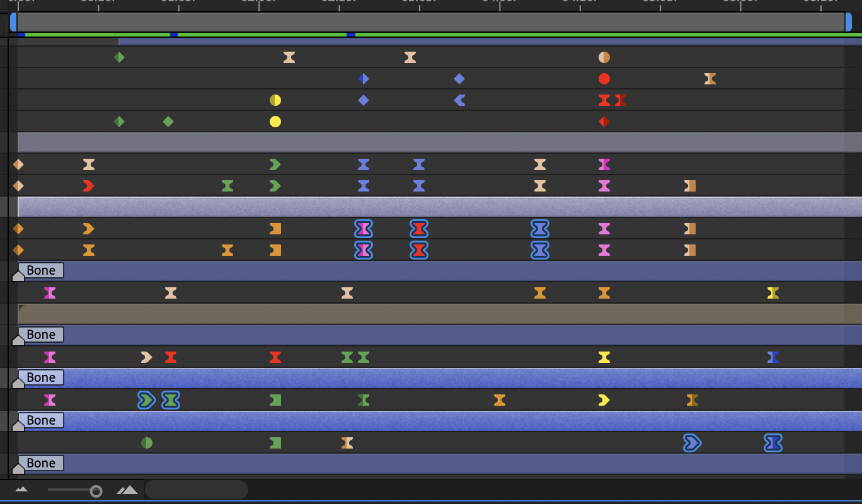Select blue diamond right of half-shaded yellow circle
This screenshot has height=504, width=862.
tap(364, 100)
